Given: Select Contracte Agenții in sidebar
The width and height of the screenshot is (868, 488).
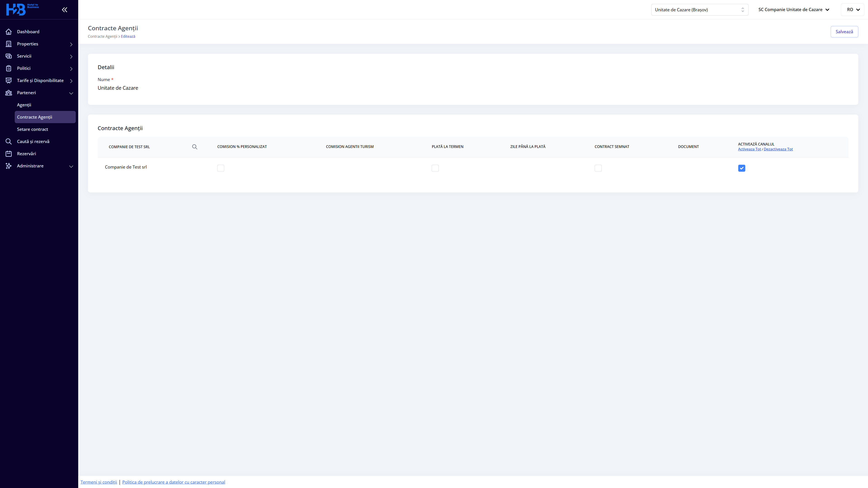Looking at the screenshot, I should click(x=45, y=117).
